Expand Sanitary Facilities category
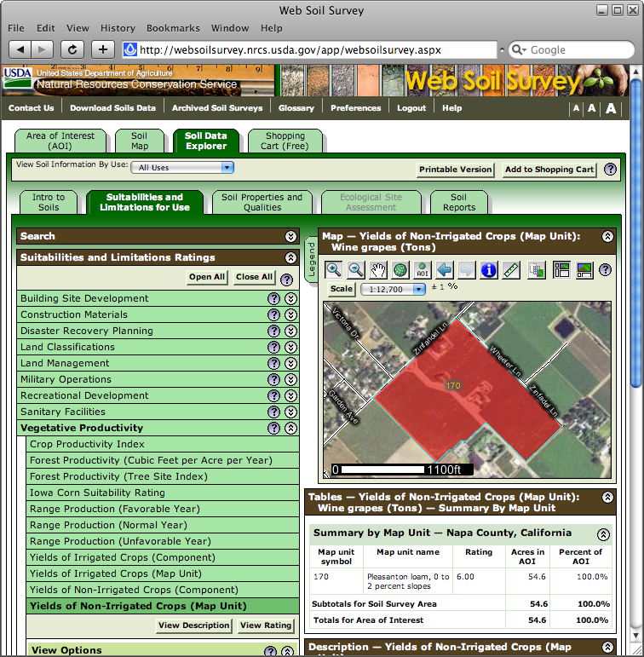 290,412
